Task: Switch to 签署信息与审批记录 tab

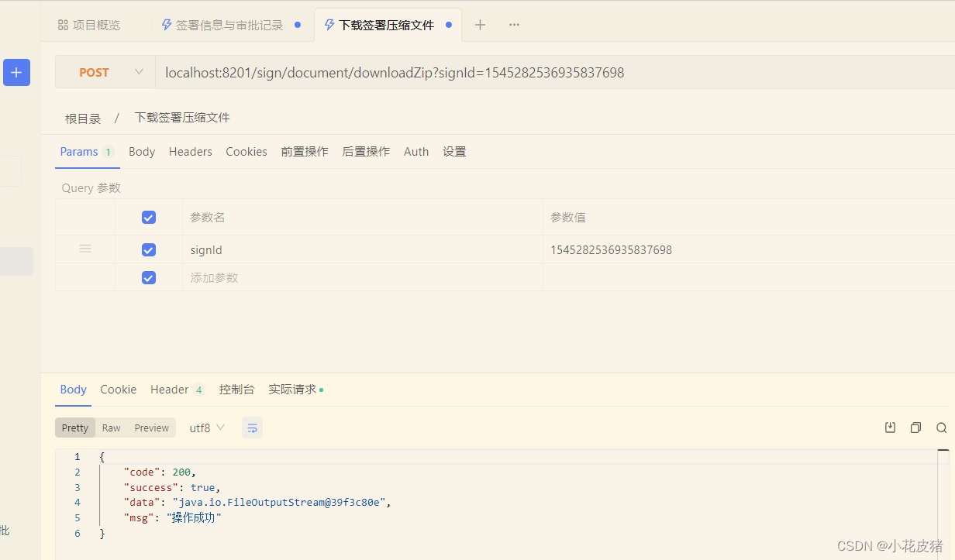Action: pyautogui.click(x=229, y=25)
